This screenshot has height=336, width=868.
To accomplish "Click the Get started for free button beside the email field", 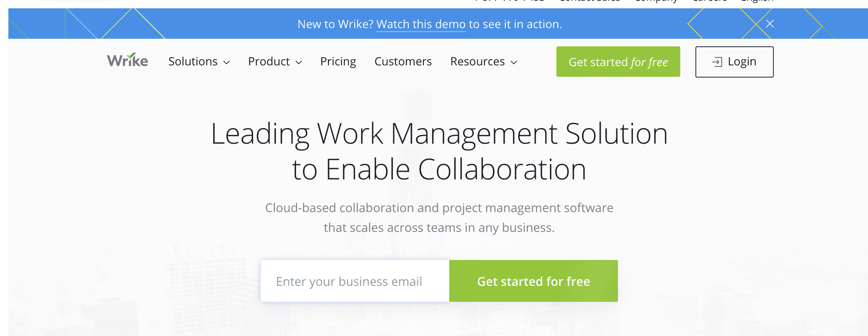I will tap(534, 281).
